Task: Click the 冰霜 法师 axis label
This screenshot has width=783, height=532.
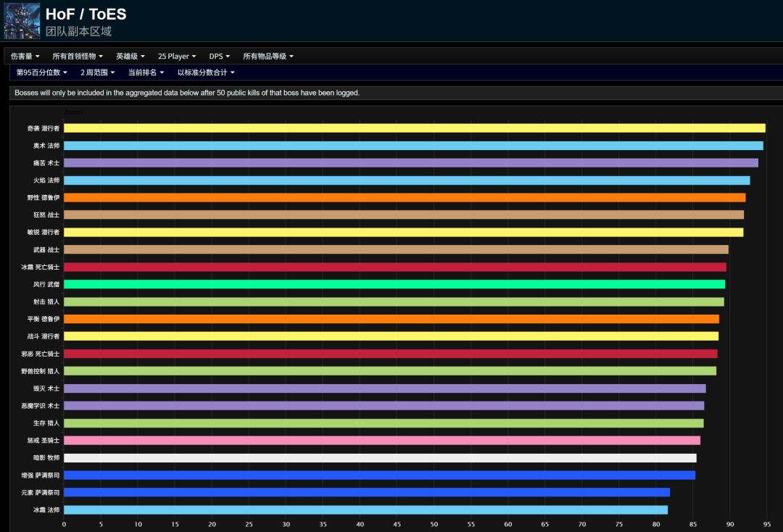Action: (x=46, y=510)
